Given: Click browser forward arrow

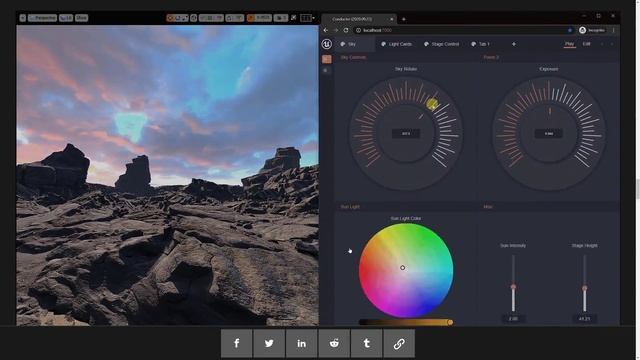Looking at the screenshot, I should [336, 30].
